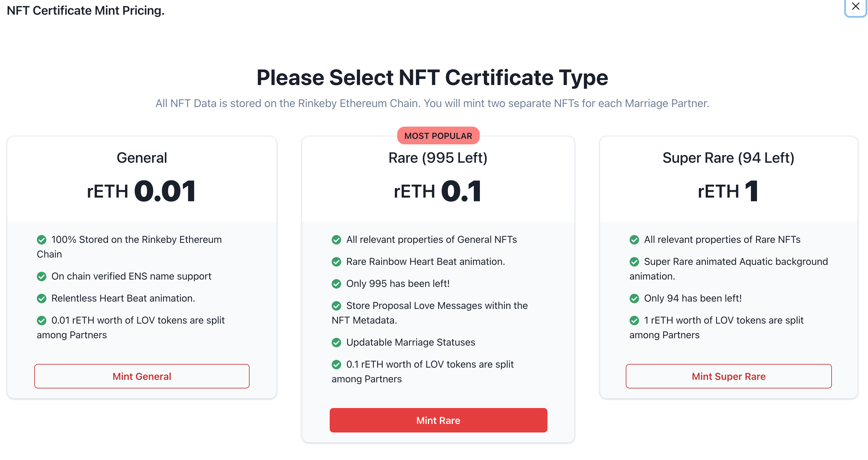Click the Please Select NFT Certificate Type heading
Viewport: 868px width, 460px height.
432,78
